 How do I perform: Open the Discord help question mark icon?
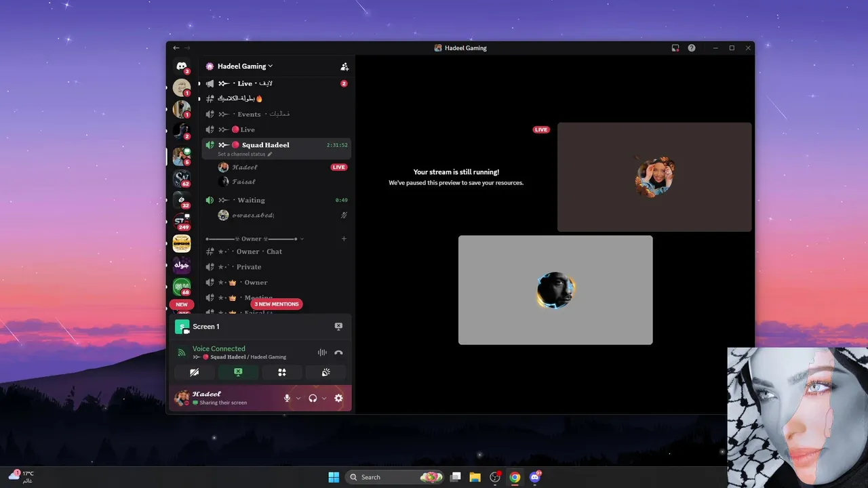[x=692, y=48]
